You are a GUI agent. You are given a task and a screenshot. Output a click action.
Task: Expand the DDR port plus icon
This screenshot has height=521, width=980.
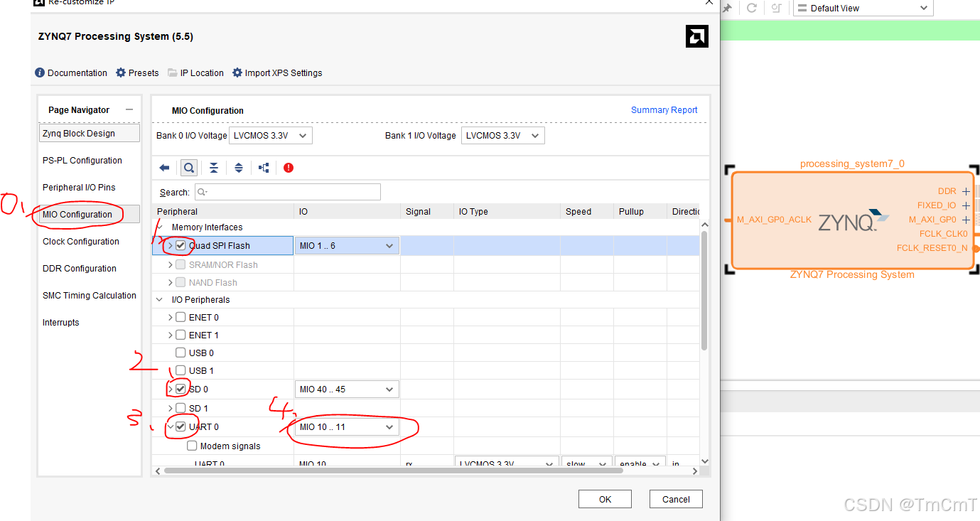(966, 191)
